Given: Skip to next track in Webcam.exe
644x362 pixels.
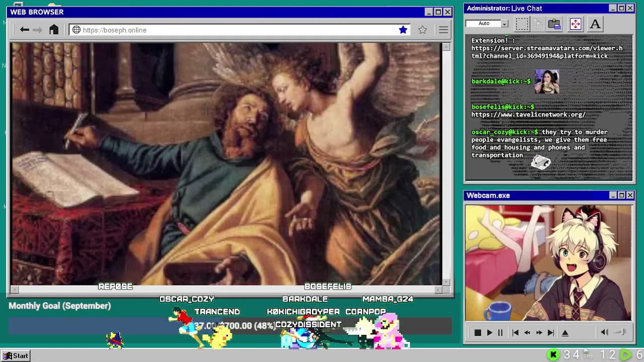Looking at the screenshot, I should pos(551,332).
